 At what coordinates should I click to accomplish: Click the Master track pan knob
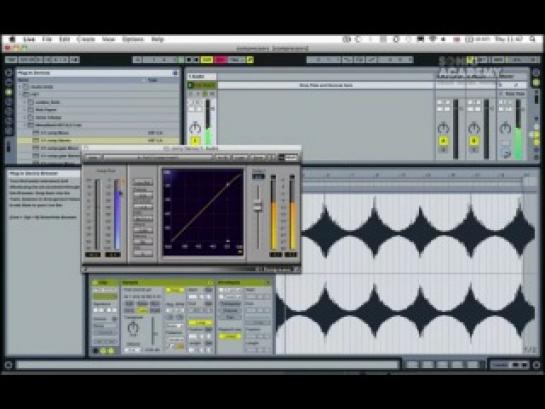pos(505,128)
